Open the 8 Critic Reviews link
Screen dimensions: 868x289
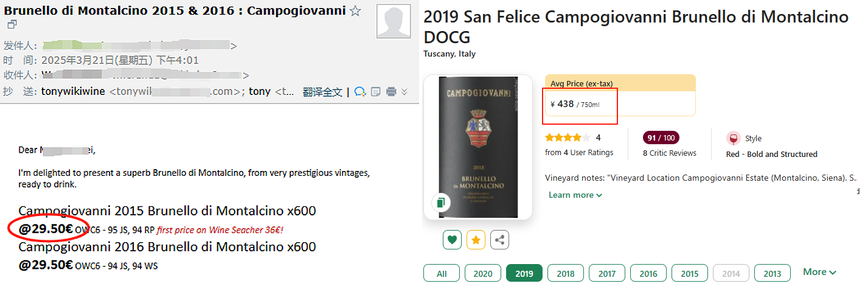[x=669, y=153]
